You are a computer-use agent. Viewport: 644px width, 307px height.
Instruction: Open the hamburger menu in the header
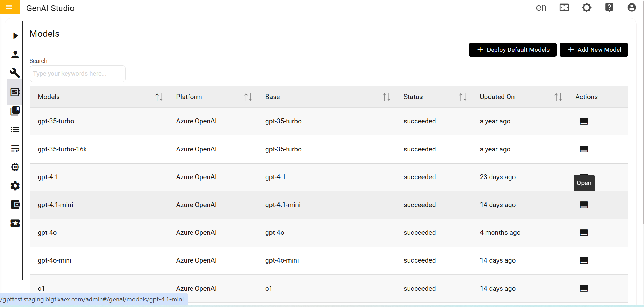(9, 7)
